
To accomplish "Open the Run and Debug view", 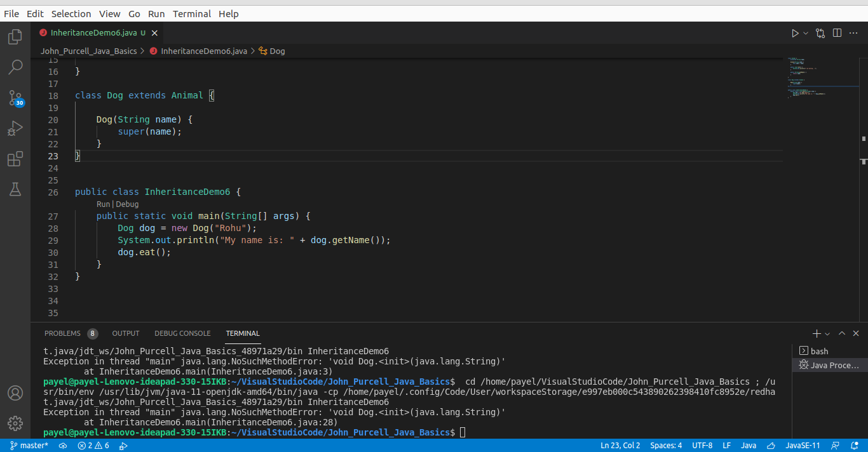I will (15, 129).
